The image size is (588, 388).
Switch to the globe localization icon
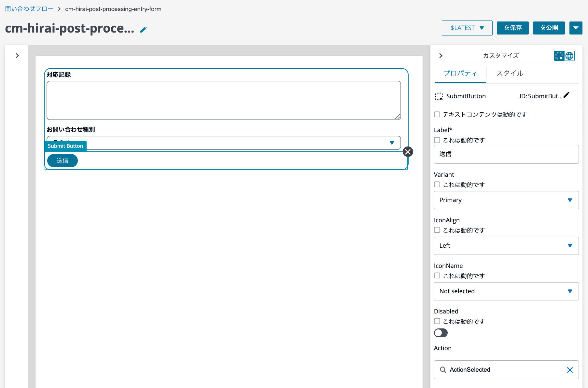[569, 56]
